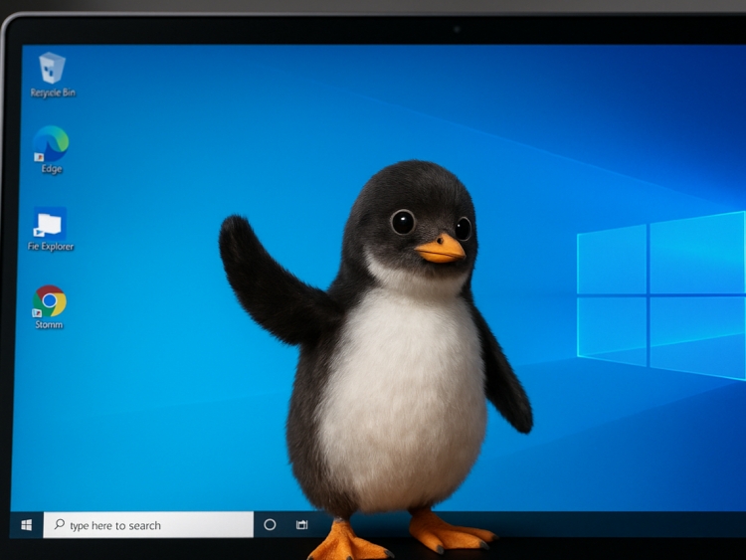Open the Windows Start menu
The width and height of the screenshot is (746, 560).
click(x=27, y=525)
